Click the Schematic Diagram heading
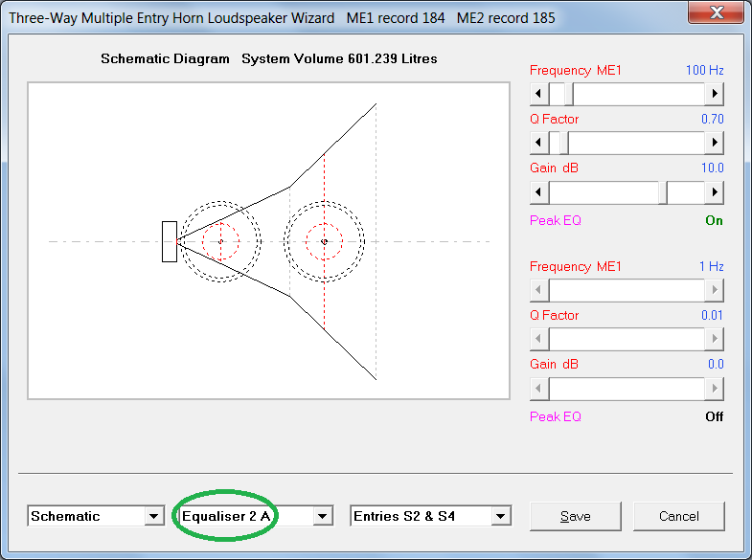Screen dimensions: 752x560 [x=165, y=59]
